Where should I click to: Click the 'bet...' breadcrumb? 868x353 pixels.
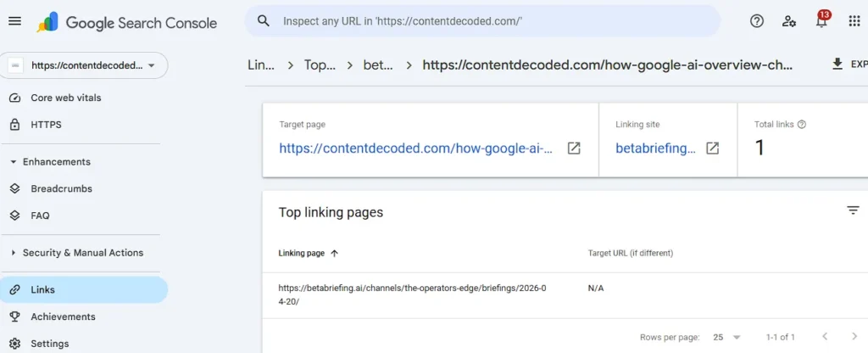(378, 64)
